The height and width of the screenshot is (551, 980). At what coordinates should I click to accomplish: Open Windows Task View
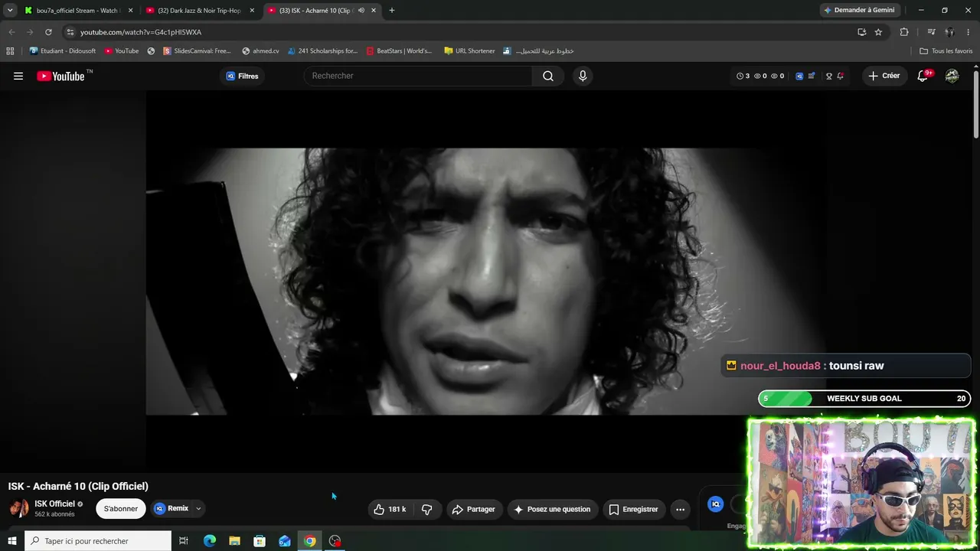point(184,541)
